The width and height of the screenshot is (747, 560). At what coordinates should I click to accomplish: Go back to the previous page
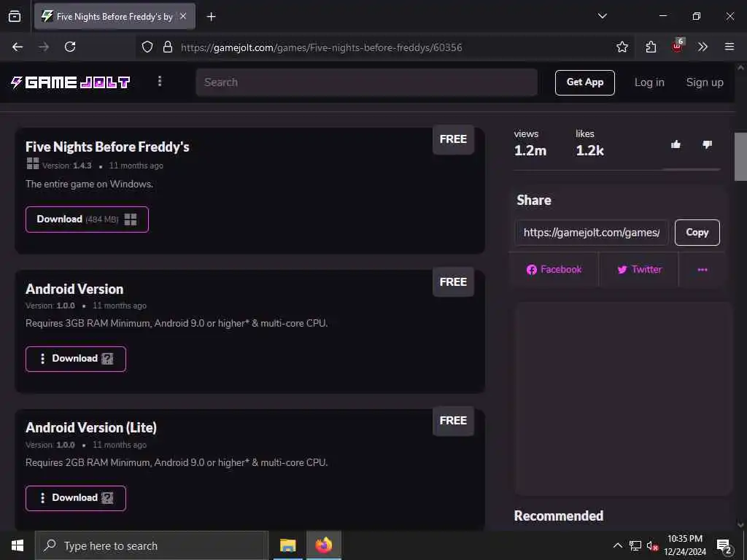point(18,47)
